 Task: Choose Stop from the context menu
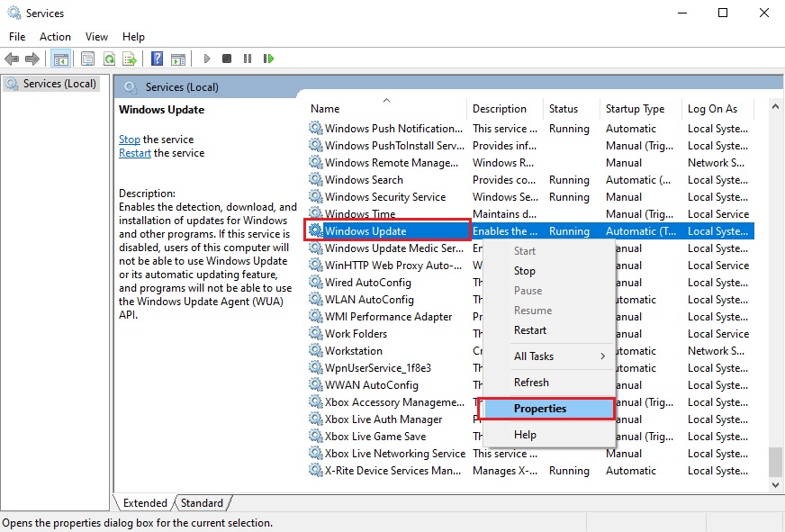point(549,271)
